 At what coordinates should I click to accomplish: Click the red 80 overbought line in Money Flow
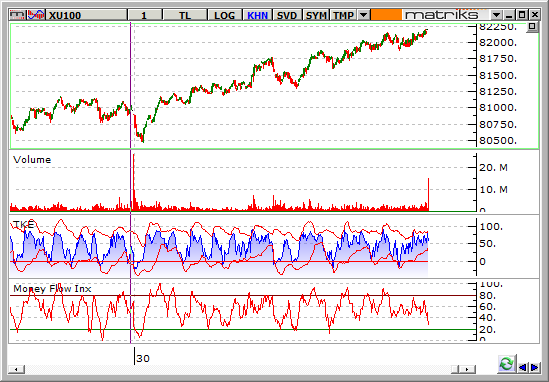pyautogui.click(x=243, y=296)
